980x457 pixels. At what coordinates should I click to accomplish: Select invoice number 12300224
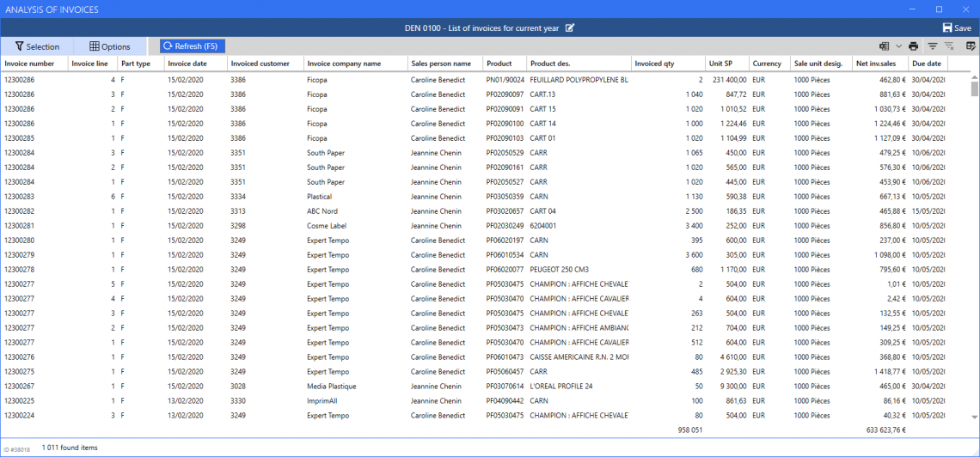coord(20,415)
